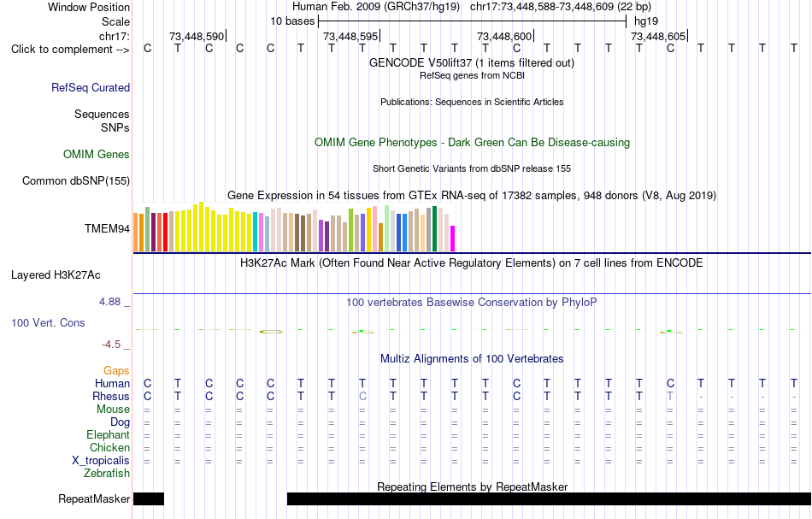Screen dimensions: 812x519
Task: Click the RepeatMasker track label
Action: pos(94,498)
